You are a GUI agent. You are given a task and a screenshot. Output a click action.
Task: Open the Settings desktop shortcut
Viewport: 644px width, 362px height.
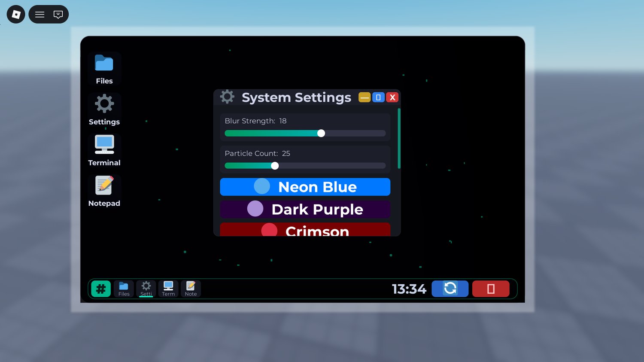[x=104, y=110]
